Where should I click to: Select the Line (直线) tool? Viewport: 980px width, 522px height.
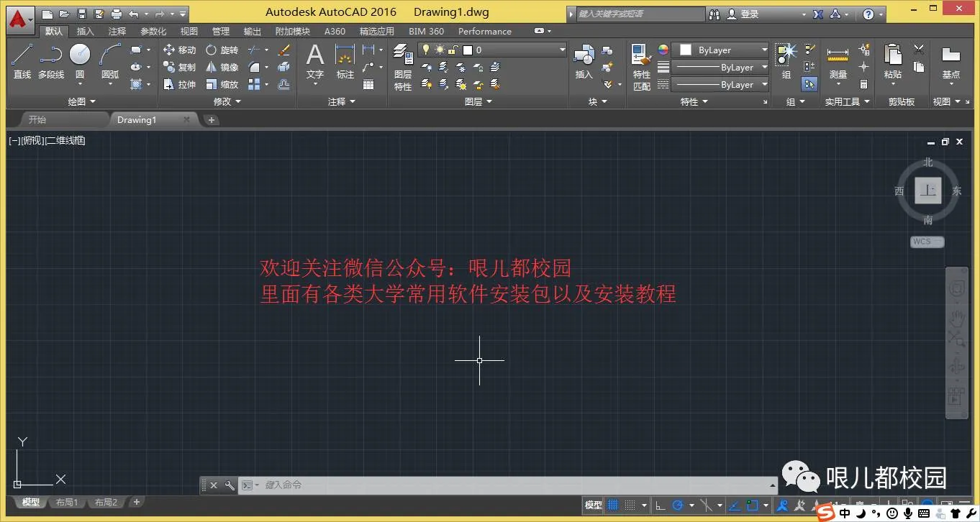22,61
